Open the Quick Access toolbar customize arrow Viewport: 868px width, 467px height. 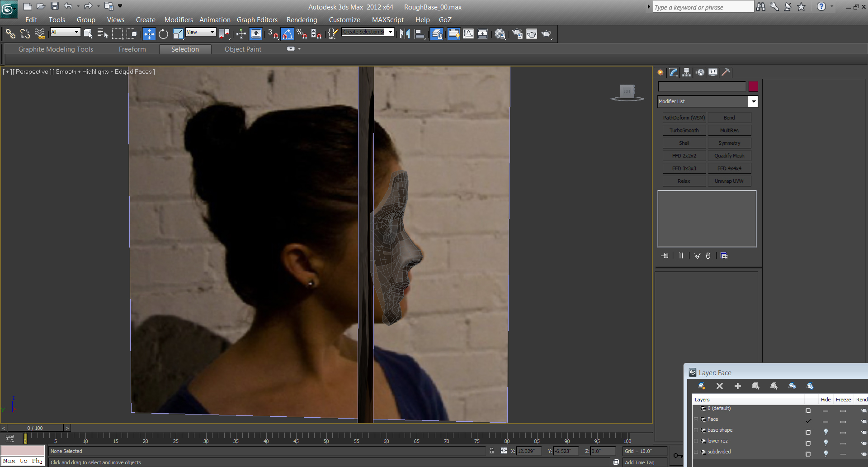pyautogui.click(x=120, y=6)
